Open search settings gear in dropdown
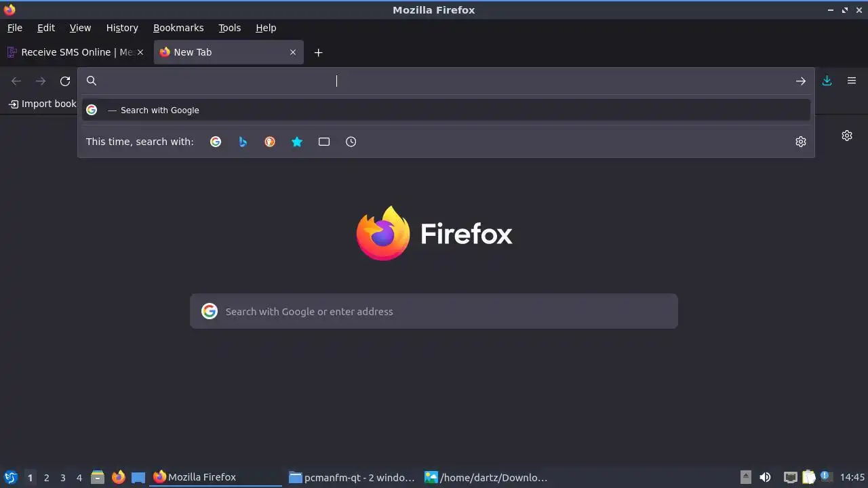Viewport: 868px width, 488px height. pos(801,142)
